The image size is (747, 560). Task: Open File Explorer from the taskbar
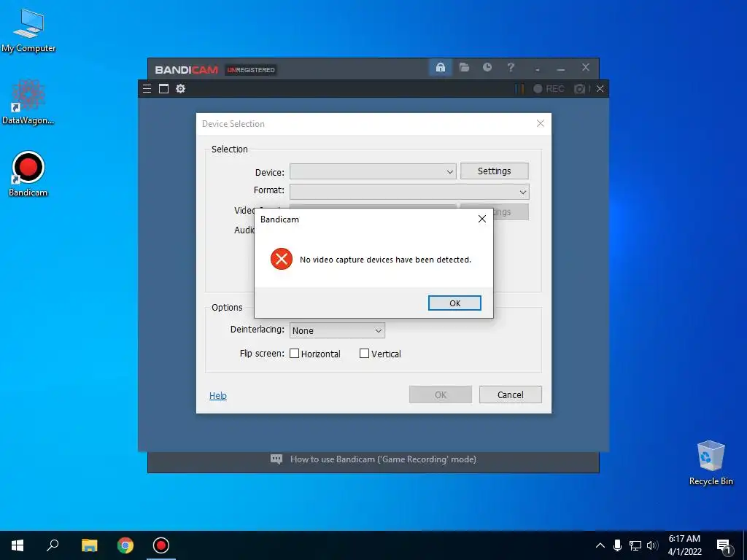[x=89, y=545]
